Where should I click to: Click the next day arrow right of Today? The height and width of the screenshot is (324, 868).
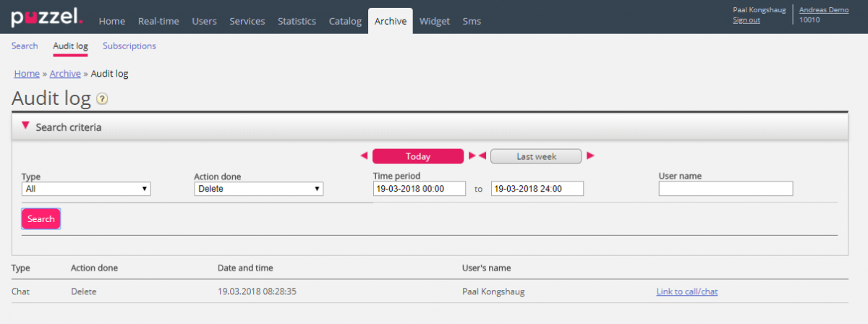(x=472, y=156)
